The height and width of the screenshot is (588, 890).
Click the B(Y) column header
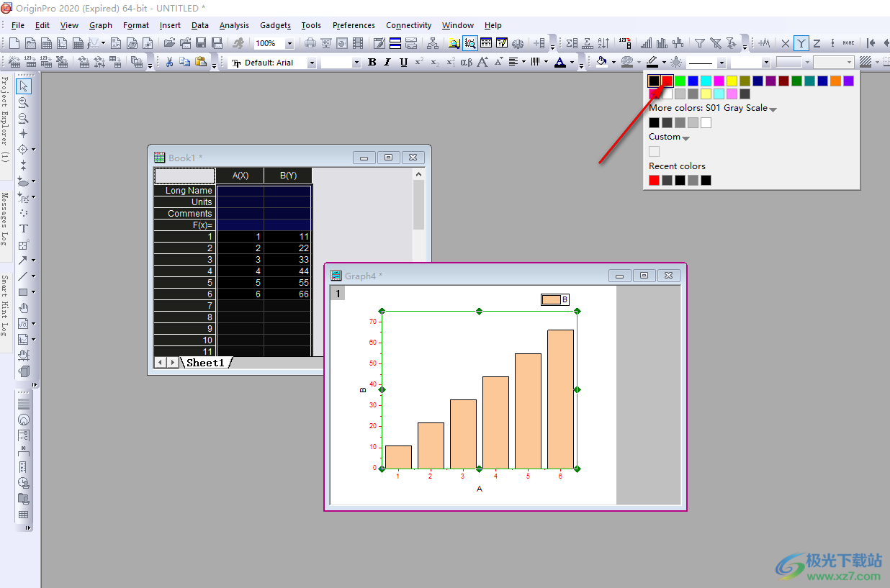(x=288, y=176)
